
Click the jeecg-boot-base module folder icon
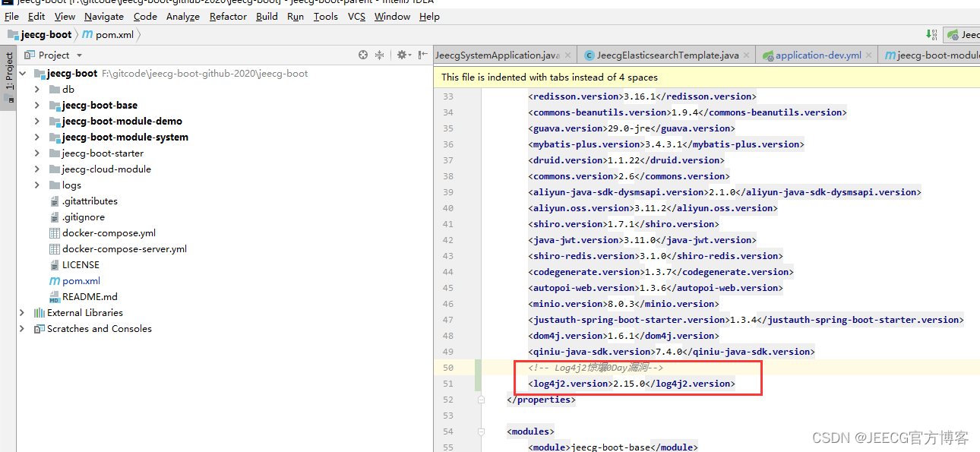[x=55, y=106]
